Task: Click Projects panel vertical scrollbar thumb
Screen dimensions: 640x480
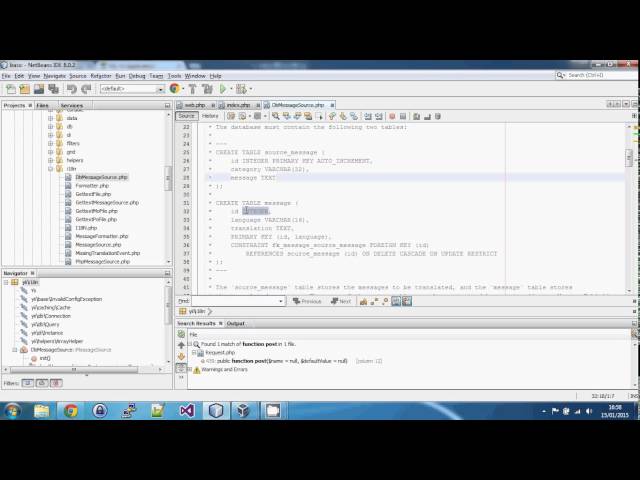Action: click(x=168, y=178)
